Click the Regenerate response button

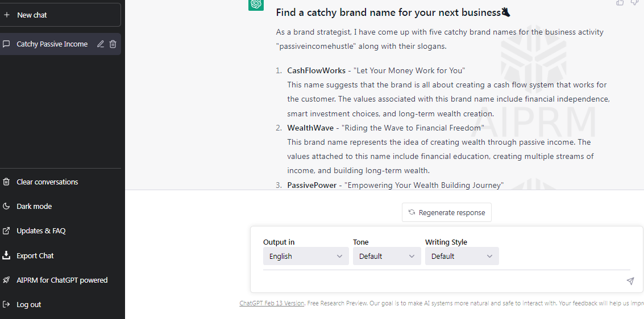pyautogui.click(x=446, y=212)
